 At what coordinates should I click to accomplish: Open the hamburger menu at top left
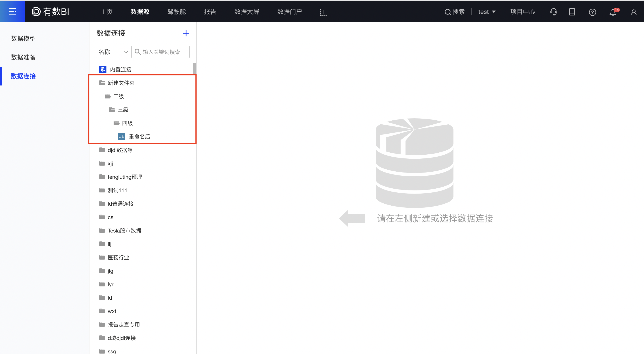tap(13, 11)
